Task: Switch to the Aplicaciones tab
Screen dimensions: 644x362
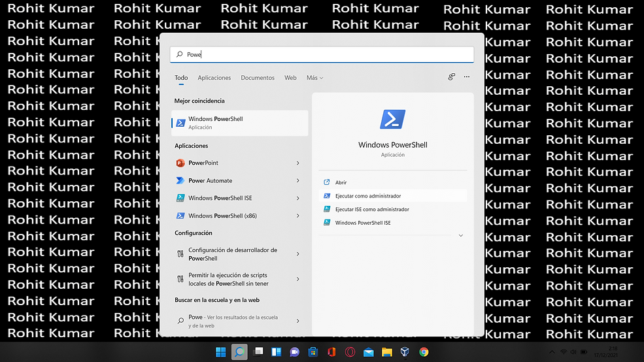Action: (x=214, y=78)
